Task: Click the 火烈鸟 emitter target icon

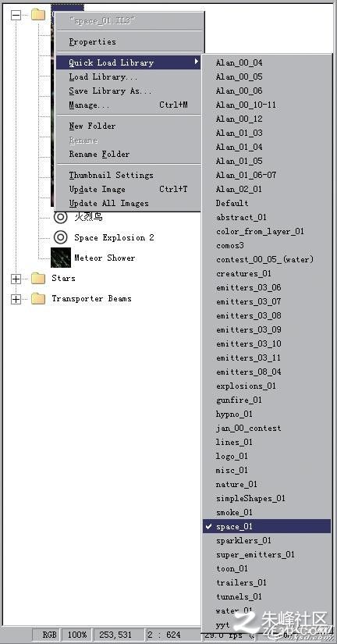Action: (61, 217)
